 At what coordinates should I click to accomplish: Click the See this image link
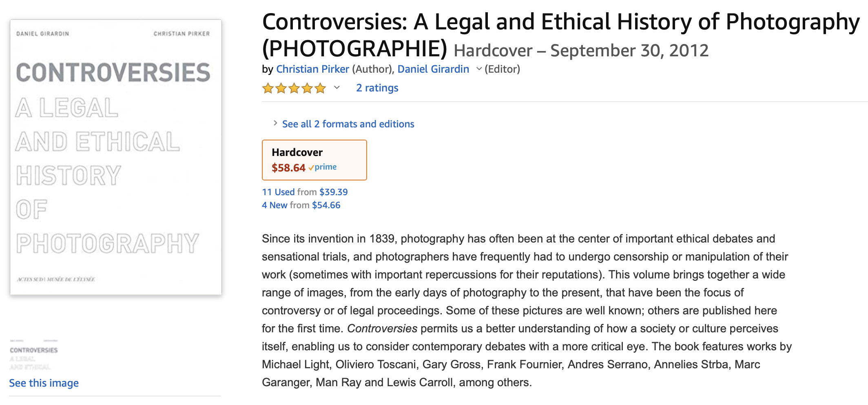(x=44, y=383)
